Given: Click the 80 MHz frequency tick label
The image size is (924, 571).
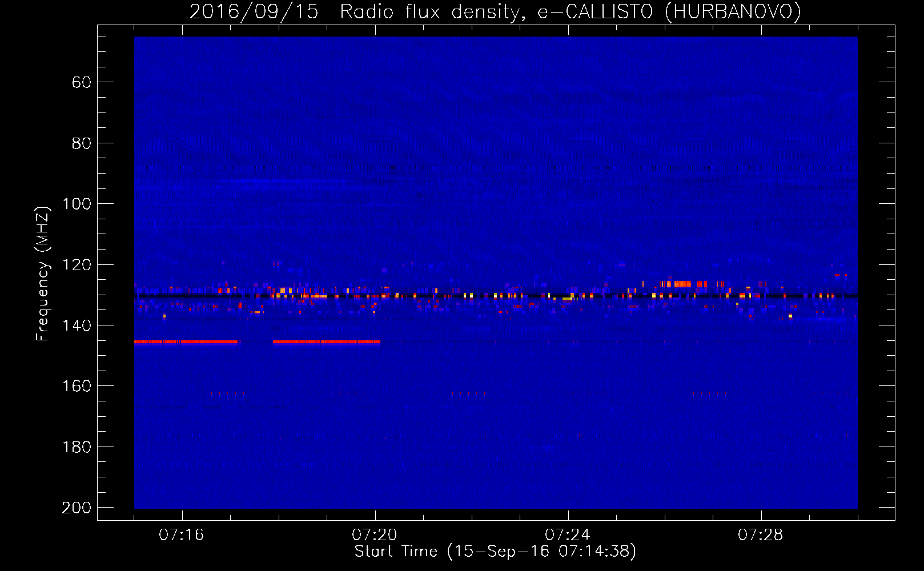Looking at the screenshot, I should (x=81, y=143).
